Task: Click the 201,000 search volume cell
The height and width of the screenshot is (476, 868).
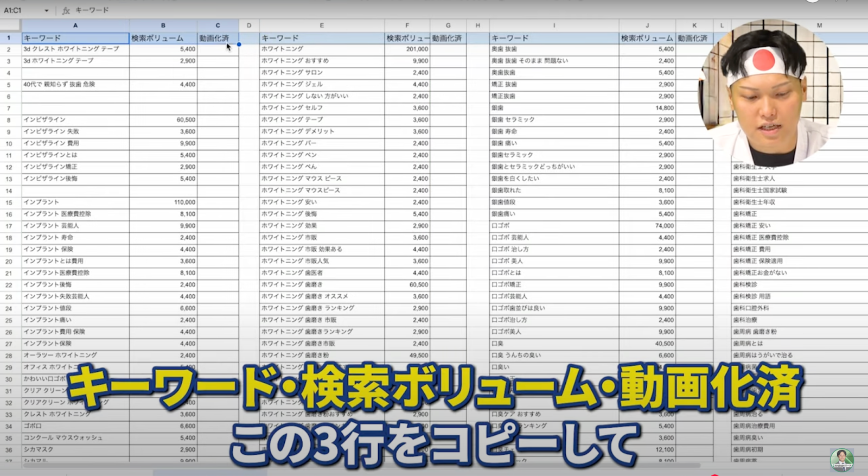Action: click(407, 49)
